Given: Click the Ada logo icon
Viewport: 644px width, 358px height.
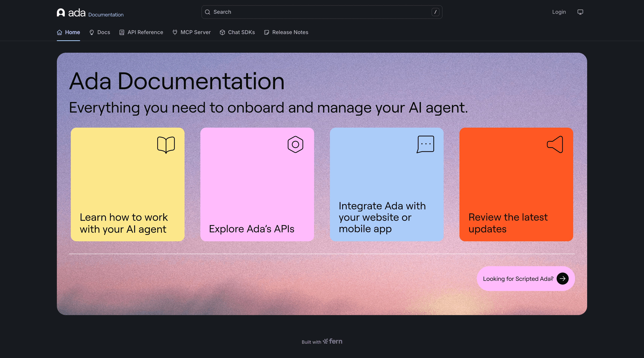Looking at the screenshot, I should pos(61,12).
